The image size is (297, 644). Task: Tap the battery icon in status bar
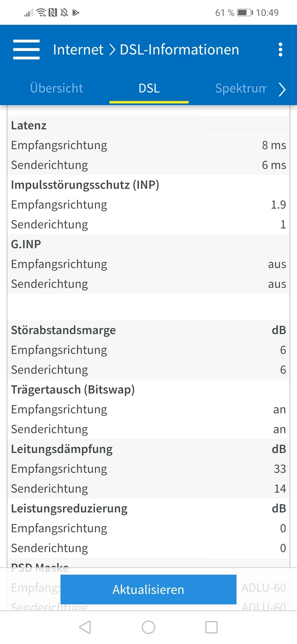(x=245, y=13)
